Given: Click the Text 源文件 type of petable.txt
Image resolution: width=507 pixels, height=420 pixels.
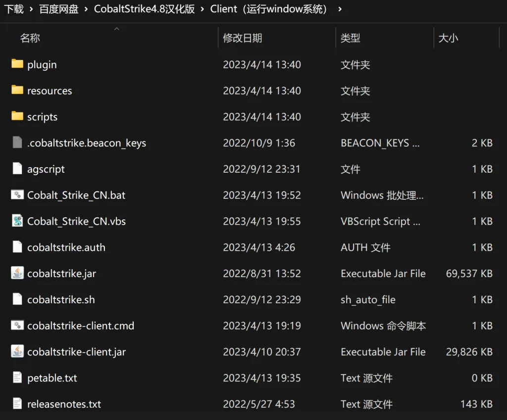Looking at the screenshot, I should pyautogui.click(x=367, y=378).
